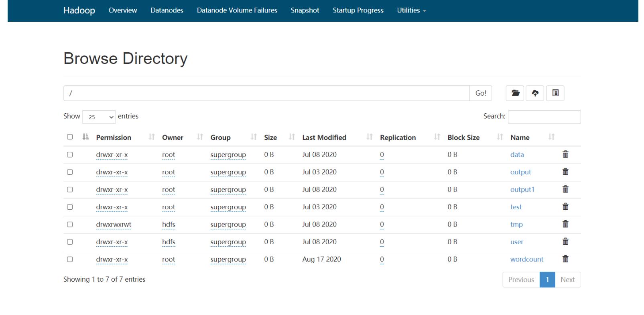
Task: Delete the wordcount directory via trash icon
Action: pos(565,259)
